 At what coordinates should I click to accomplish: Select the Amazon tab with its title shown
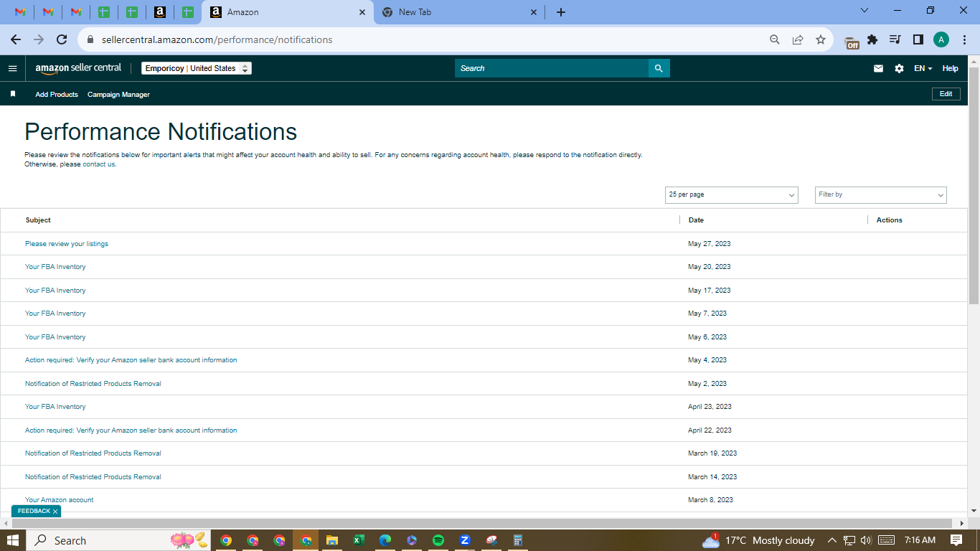[x=287, y=12]
